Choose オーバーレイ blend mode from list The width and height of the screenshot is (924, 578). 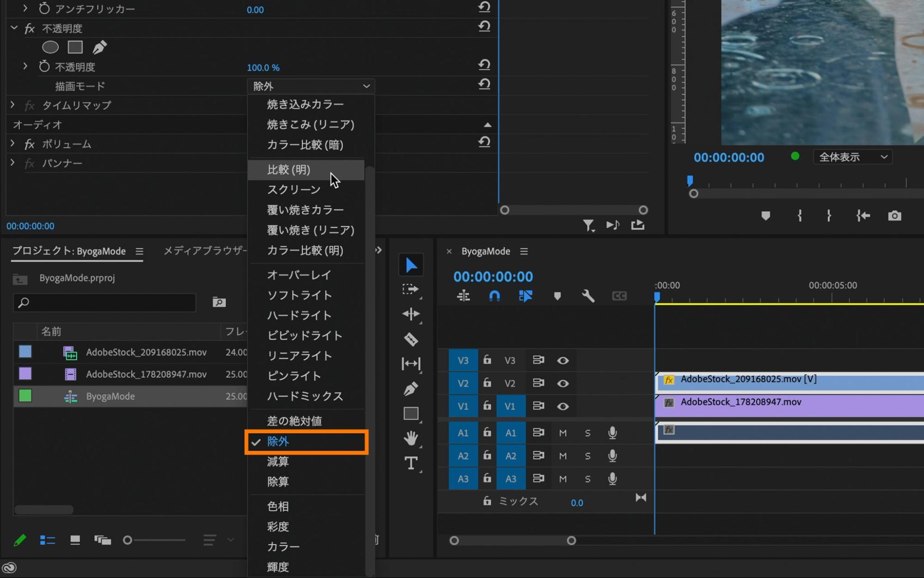(x=299, y=275)
